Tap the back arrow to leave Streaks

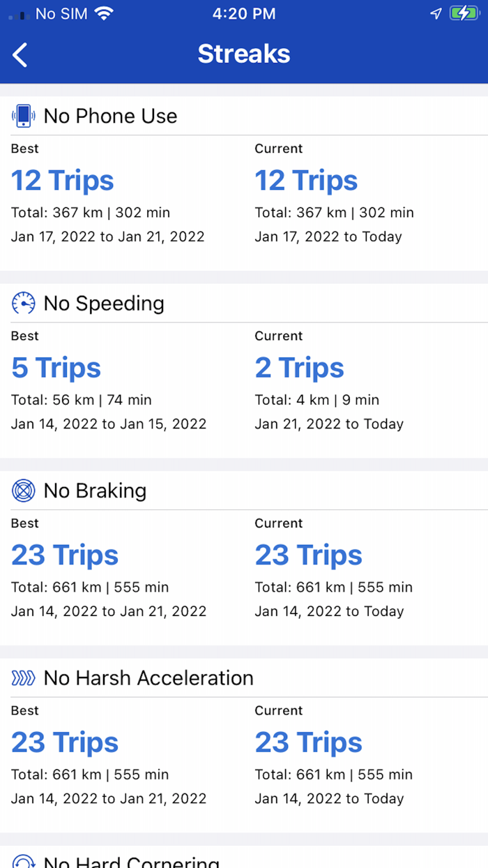[20, 54]
